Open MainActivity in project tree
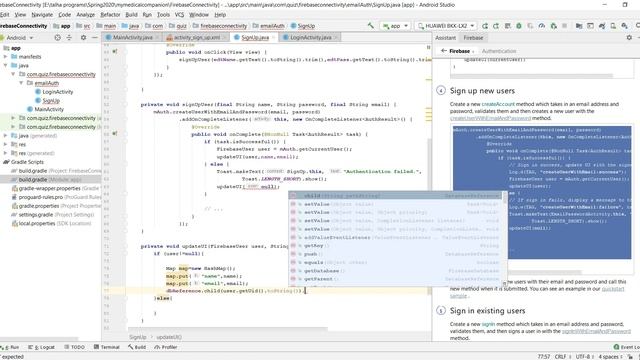The image size is (640, 360). coord(49,109)
